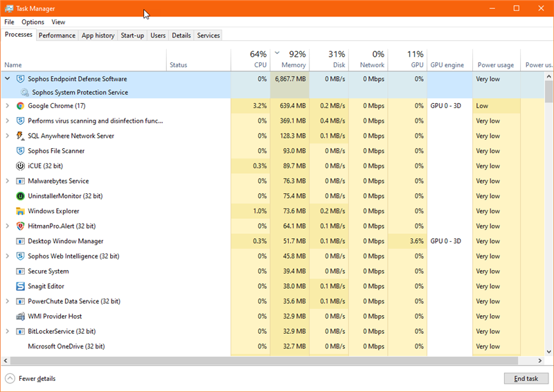Sort processes by GPU column
The width and height of the screenshot is (554, 392).
point(407,60)
